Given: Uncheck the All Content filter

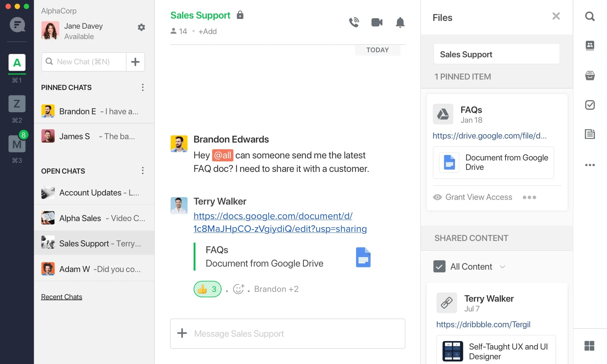Looking at the screenshot, I should pyautogui.click(x=439, y=267).
